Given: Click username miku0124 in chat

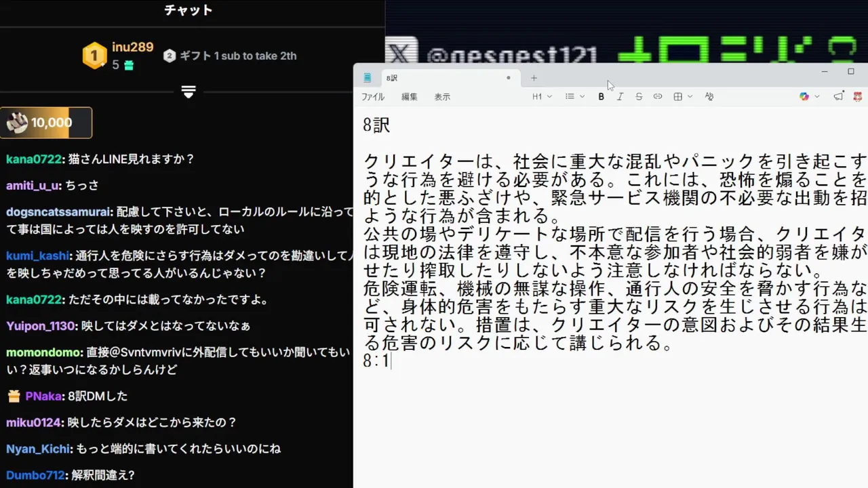Looking at the screenshot, I should pyautogui.click(x=34, y=422).
